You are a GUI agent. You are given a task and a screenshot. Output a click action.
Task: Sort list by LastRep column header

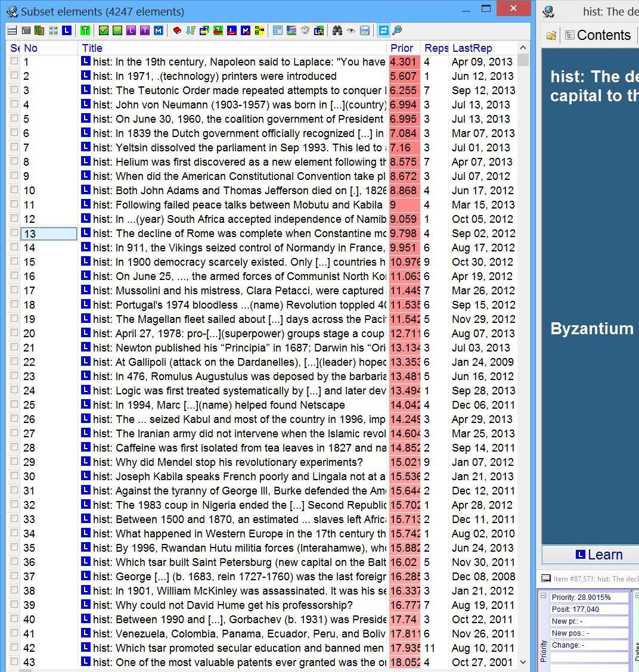click(x=472, y=48)
